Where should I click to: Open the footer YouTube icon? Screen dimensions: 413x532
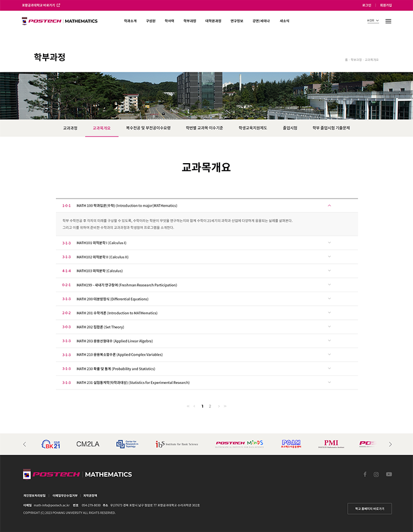(x=389, y=474)
